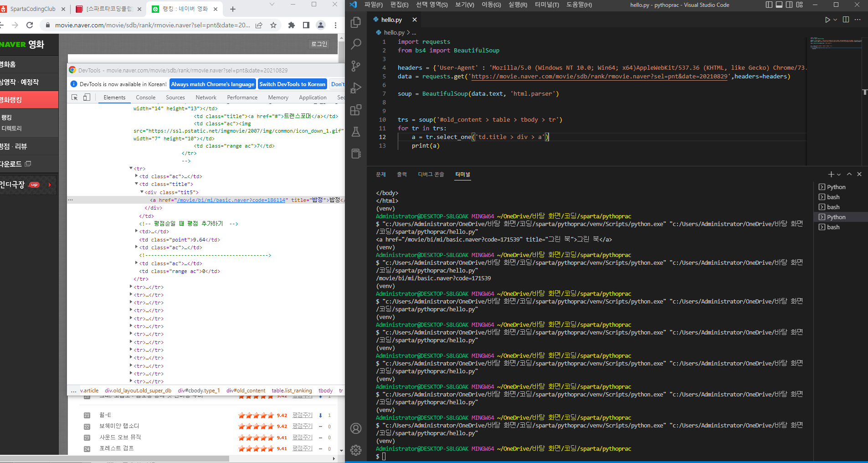Open the 보헤미안 랩소디 movie link
This screenshot has width=868, height=463.
119,426
